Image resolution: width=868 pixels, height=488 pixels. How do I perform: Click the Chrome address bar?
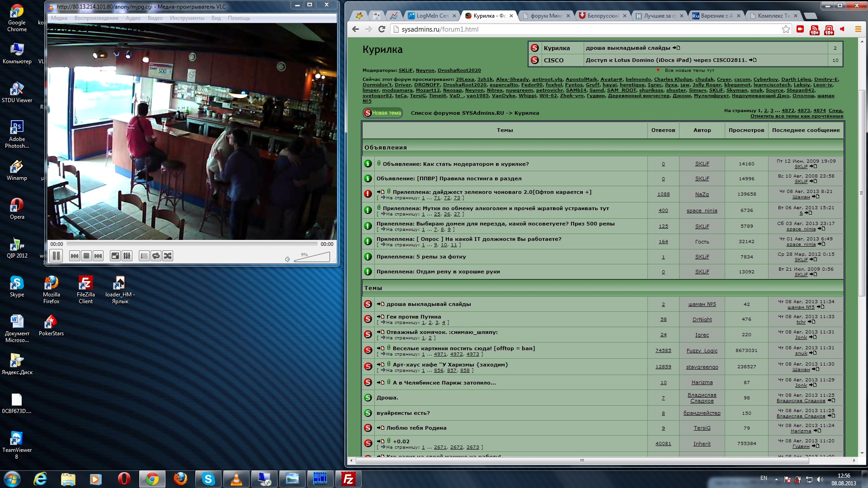588,29
